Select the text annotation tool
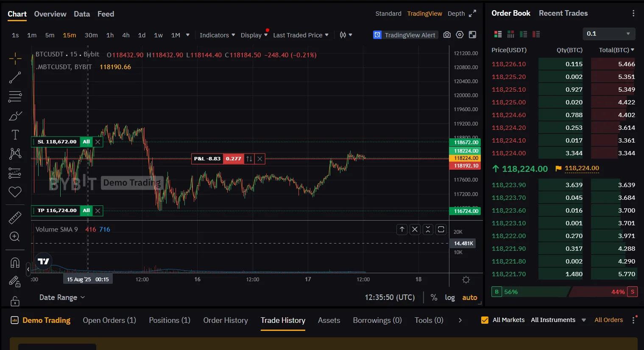This screenshot has height=350, width=644. (x=15, y=135)
